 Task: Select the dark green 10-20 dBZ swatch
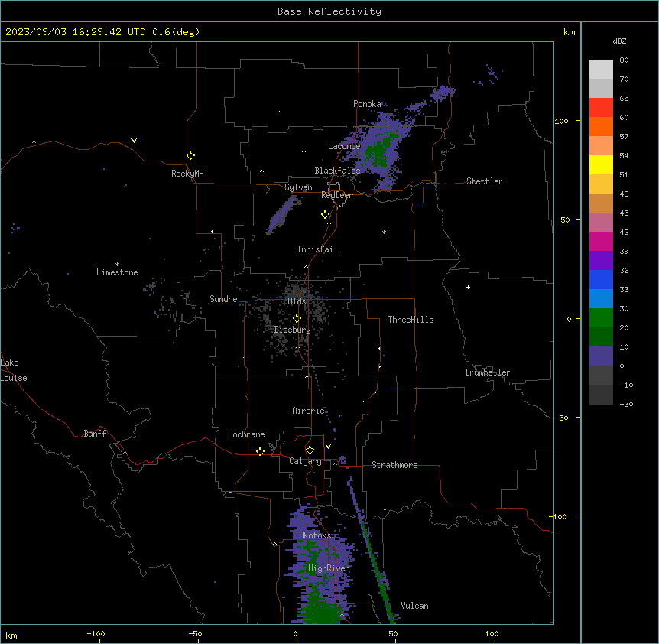click(601, 337)
